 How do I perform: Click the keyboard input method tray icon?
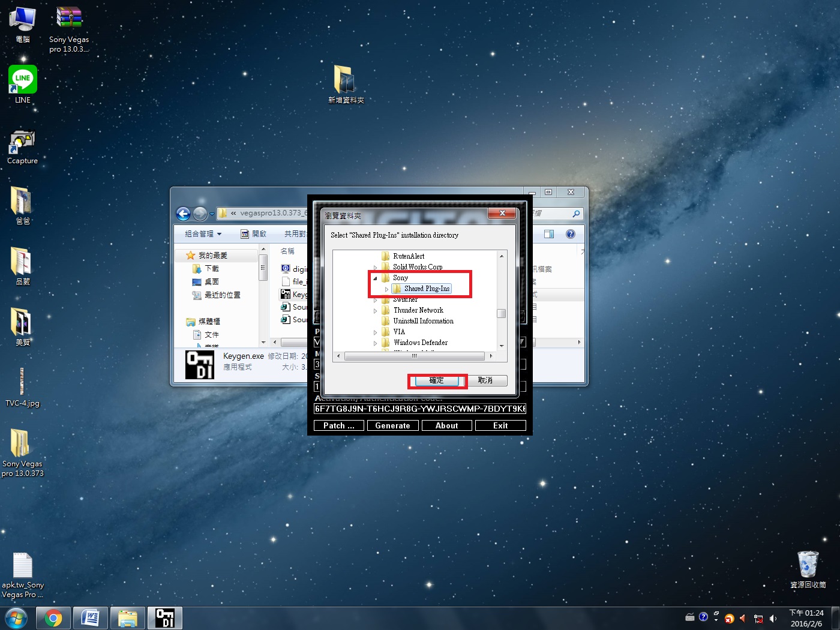click(690, 617)
